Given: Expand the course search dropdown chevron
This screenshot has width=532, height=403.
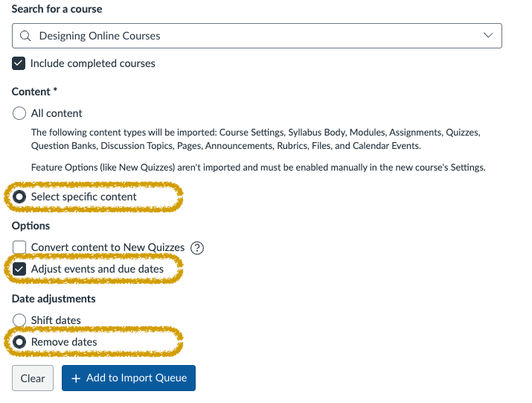Looking at the screenshot, I should tap(488, 36).
